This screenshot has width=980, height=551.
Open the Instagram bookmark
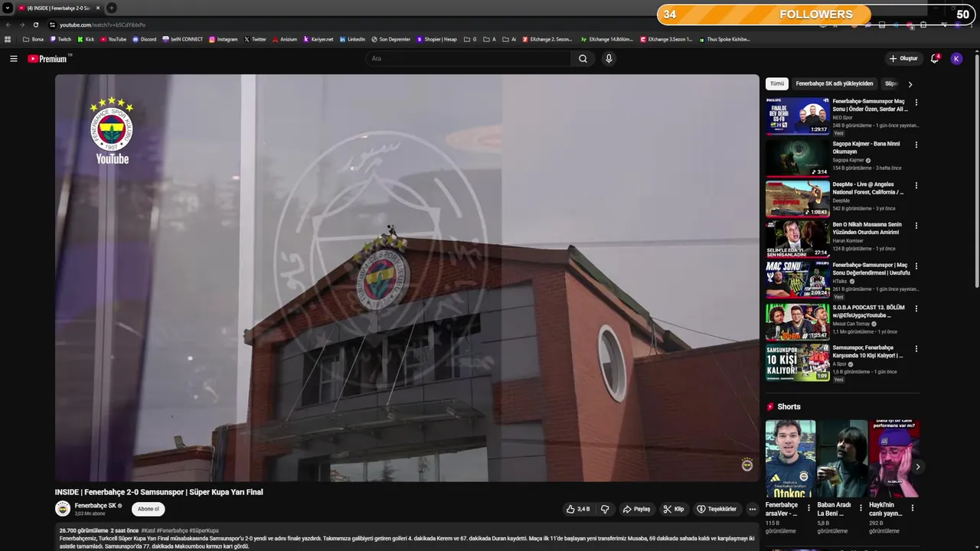point(223,39)
